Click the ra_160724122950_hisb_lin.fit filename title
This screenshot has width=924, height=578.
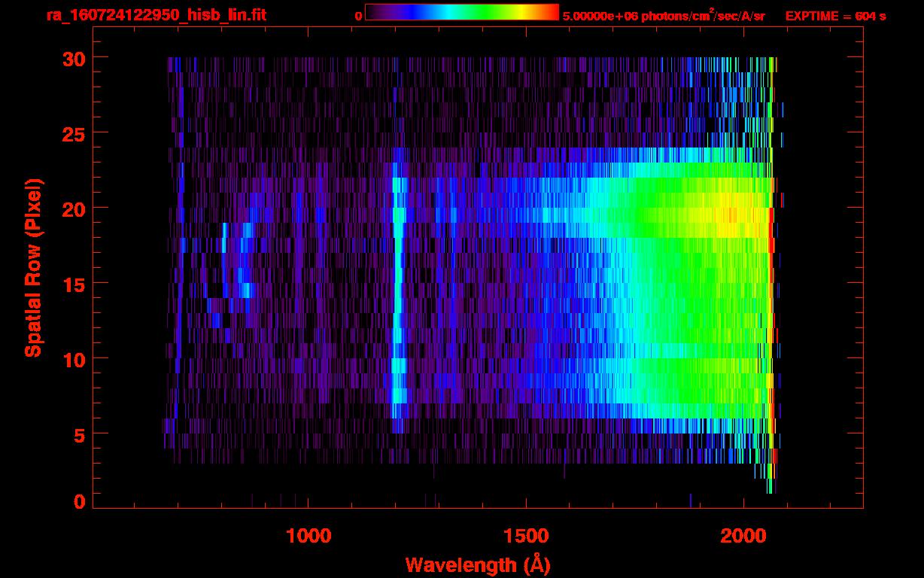point(156,15)
